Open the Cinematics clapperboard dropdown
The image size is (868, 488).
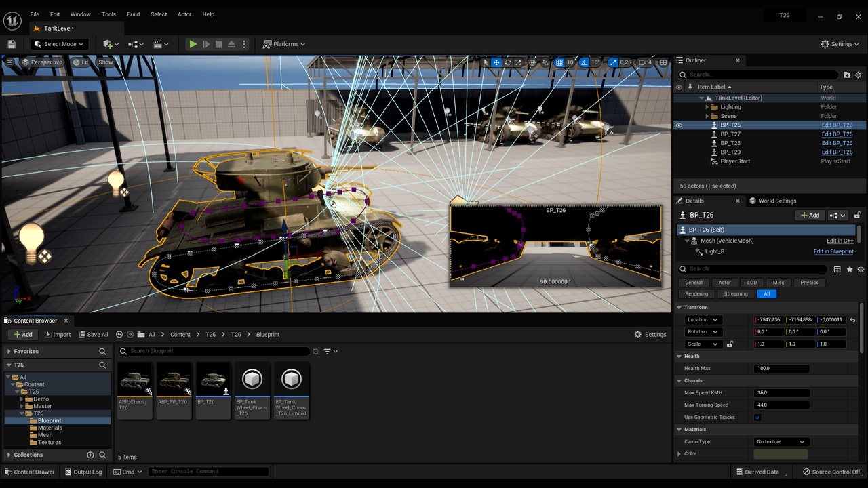[x=161, y=44]
